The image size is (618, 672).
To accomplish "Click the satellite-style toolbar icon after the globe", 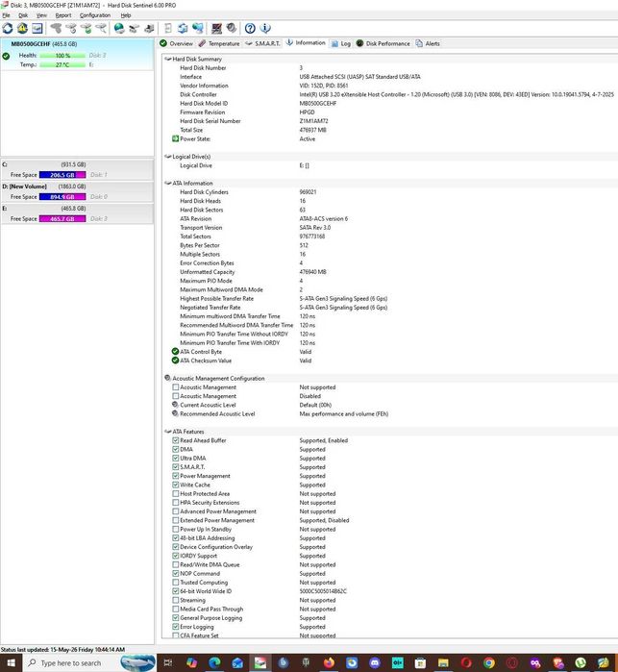I will tap(135, 28).
